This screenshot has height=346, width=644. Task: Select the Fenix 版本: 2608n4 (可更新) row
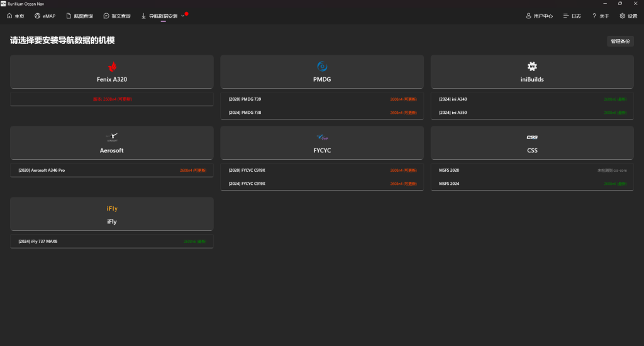coord(112,99)
